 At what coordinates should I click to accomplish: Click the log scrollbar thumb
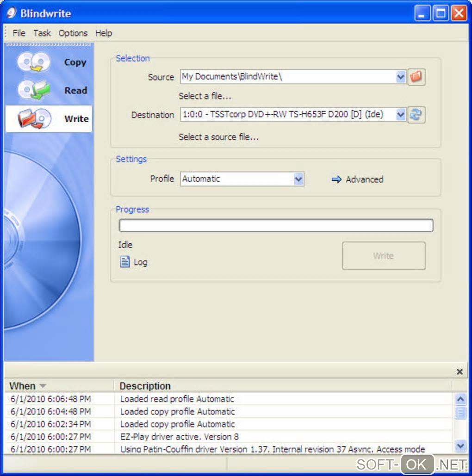(x=460, y=412)
